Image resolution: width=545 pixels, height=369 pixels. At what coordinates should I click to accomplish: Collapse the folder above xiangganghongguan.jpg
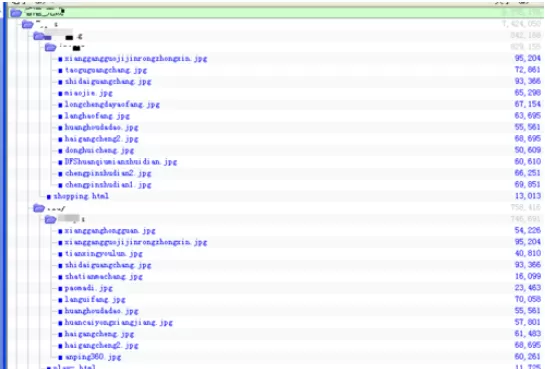tap(50, 220)
